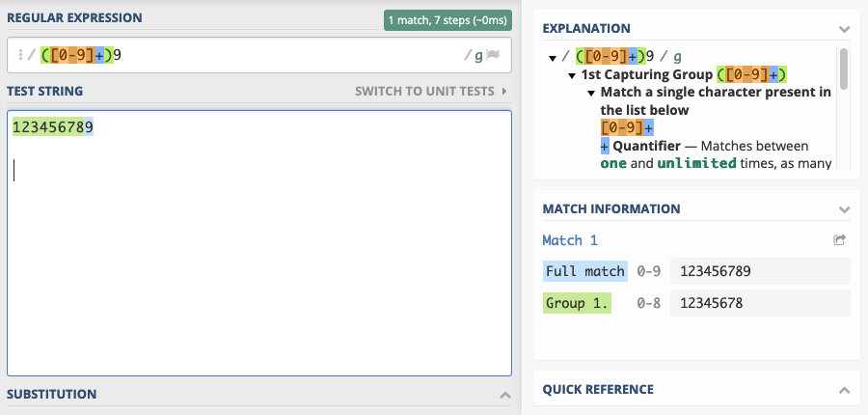Screen dimensions: 868x415
Task: Click the Substitution heading
Action: [x=51, y=395]
